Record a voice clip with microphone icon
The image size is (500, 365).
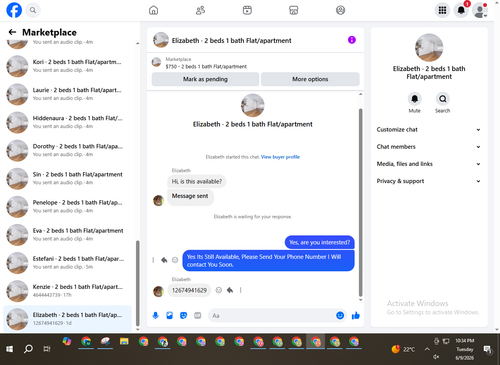155,315
